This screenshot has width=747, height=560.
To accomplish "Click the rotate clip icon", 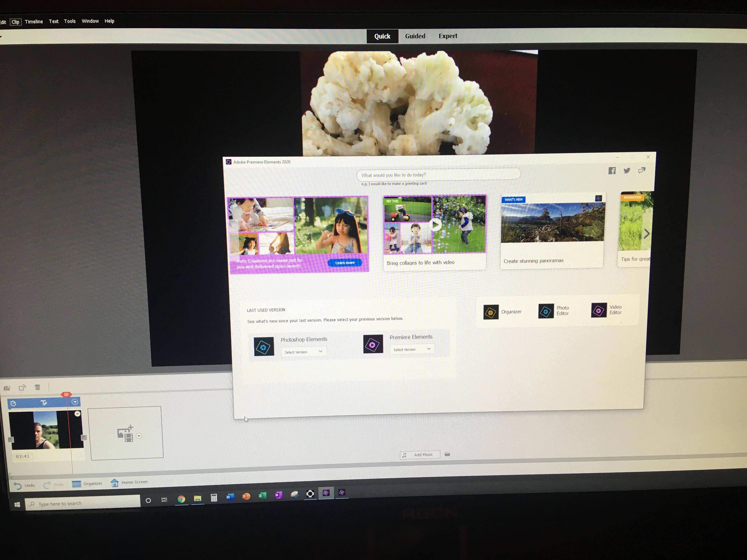I will (x=22, y=388).
